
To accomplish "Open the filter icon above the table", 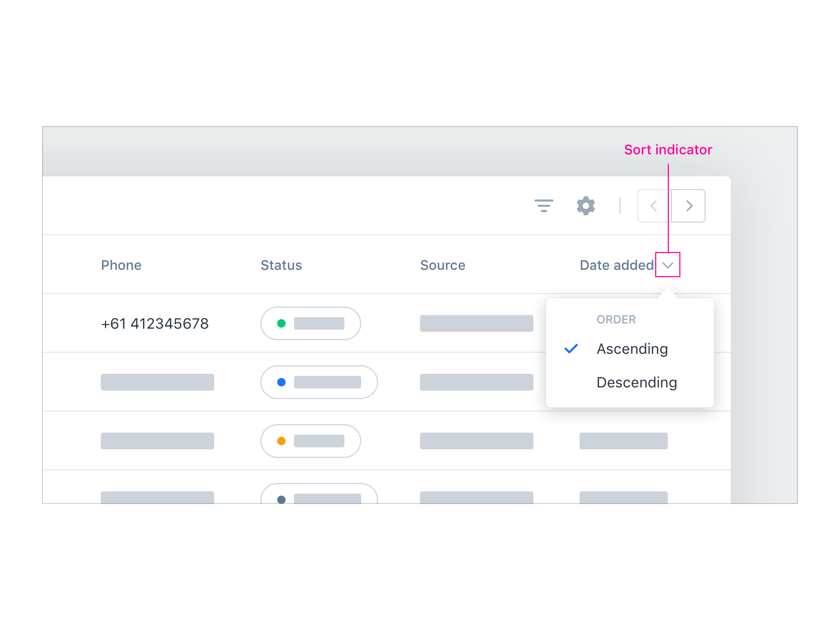I will click(x=544, y=206).
